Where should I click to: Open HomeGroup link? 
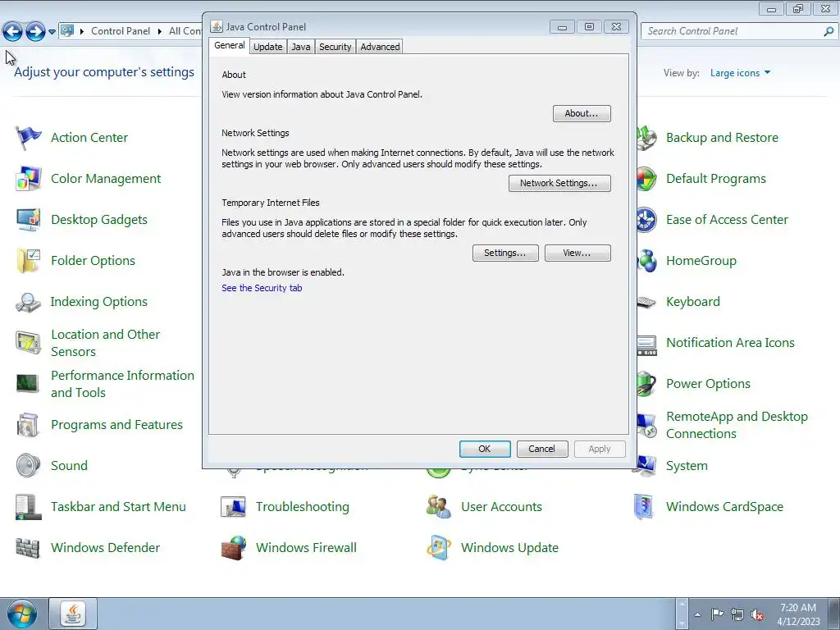pyautogui.click(x=701, y=261)
